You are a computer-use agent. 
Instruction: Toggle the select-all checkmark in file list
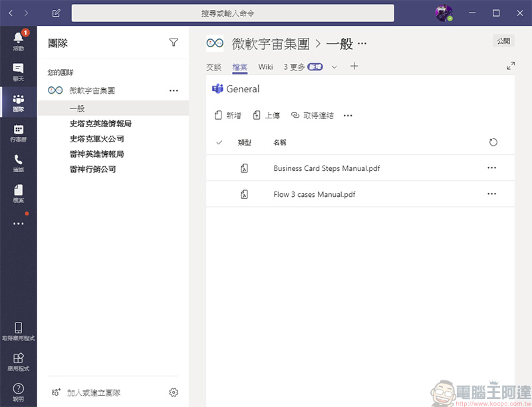(219, 142)
